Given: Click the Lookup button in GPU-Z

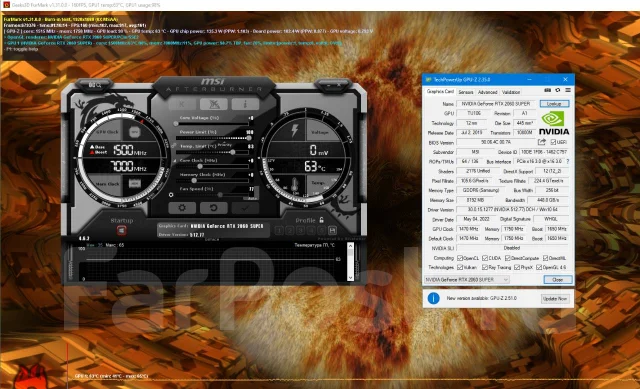Looking at the screenshot, I should (x=554, y=104).
